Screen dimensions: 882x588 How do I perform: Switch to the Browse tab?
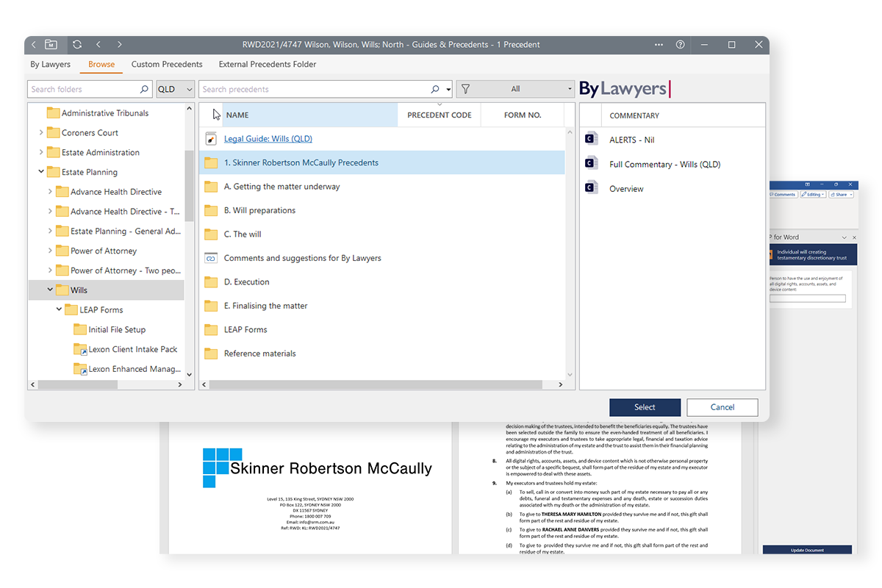(101, 65)
